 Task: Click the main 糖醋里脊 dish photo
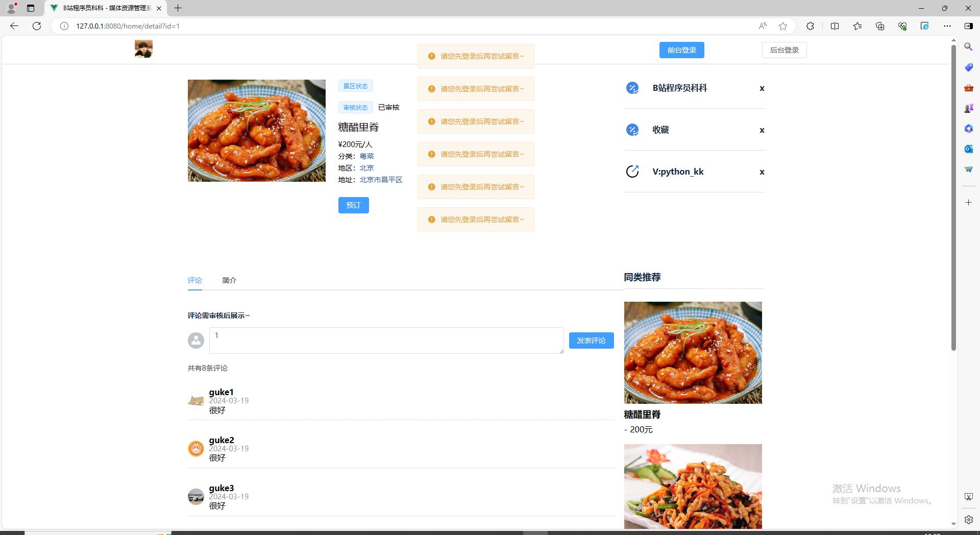[257, 131]
